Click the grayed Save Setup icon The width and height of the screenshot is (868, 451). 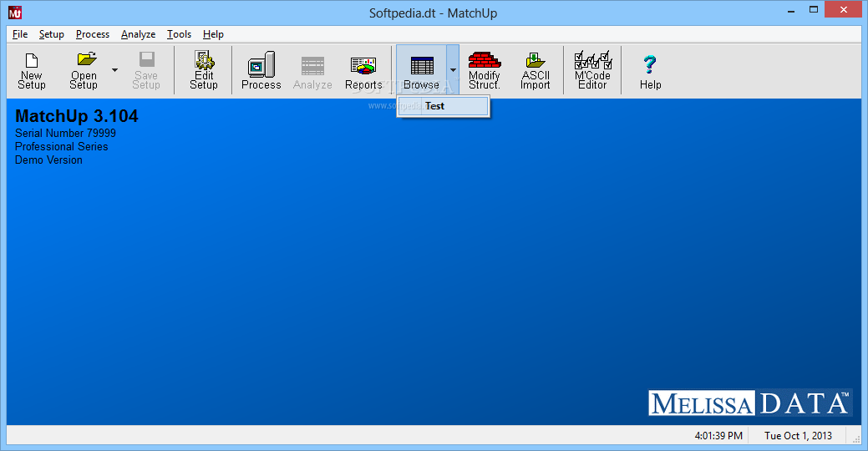click(146, 70)
